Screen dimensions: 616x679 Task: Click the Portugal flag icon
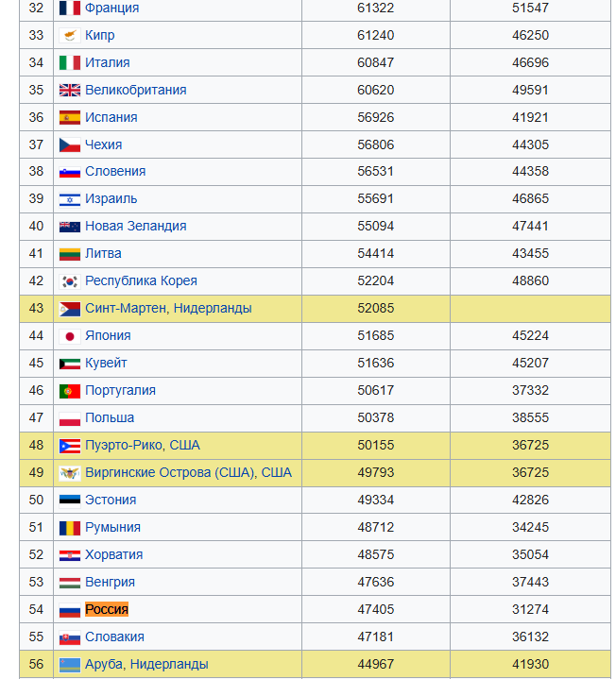point(70,391)
